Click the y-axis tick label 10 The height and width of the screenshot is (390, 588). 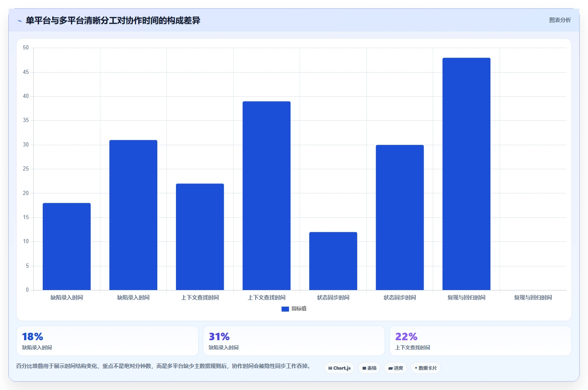click(x=26, y=241)
